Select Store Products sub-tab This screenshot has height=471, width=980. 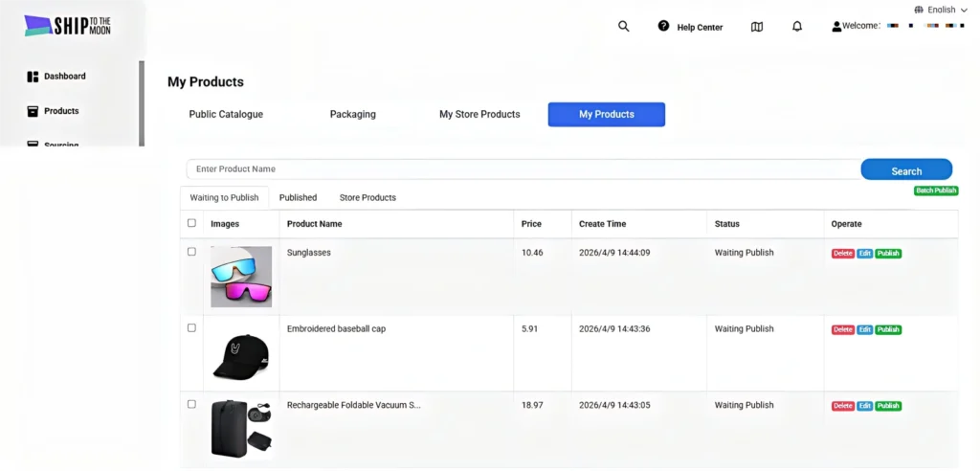(367, 197)
